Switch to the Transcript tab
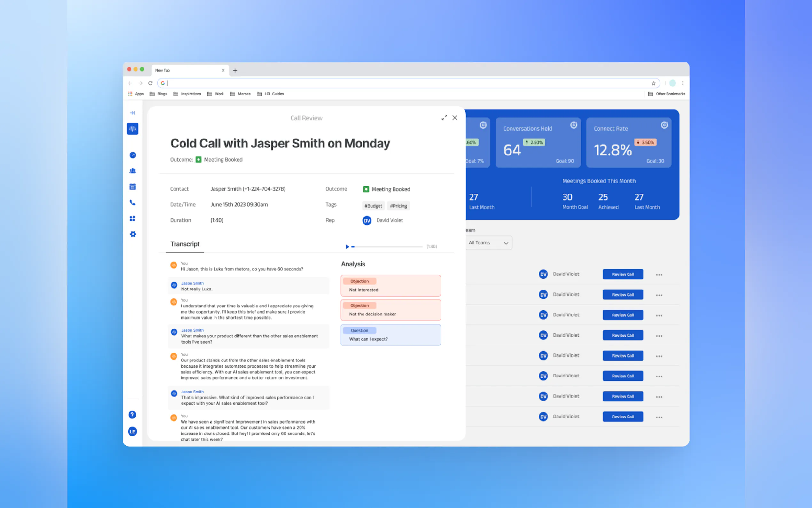This screenshot has height=508, width=812. point(185,244)
